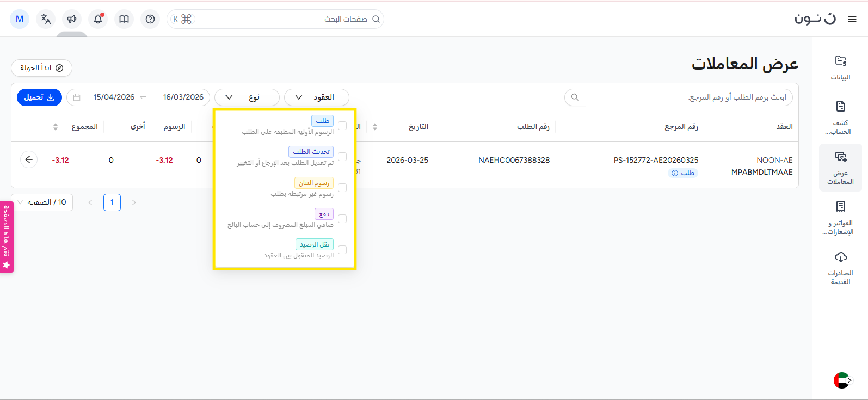
Task: Check the طلب type checkbox
Action: (342, 126)
